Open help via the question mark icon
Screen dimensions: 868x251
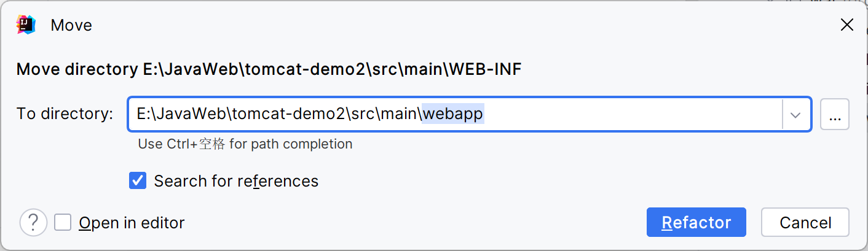click(x=33, y=222)
